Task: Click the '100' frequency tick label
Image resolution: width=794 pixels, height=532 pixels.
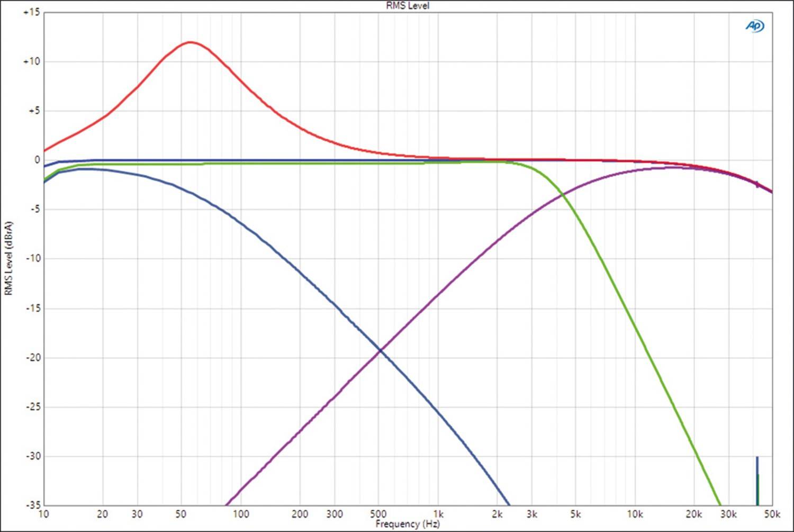Action: click(241, 514)
